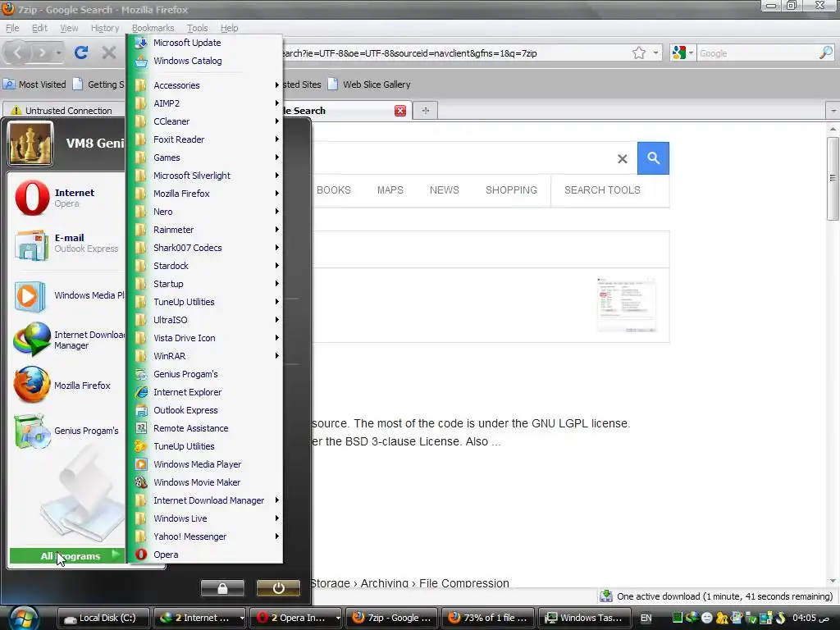Screen dimensions: 840x630
Task: Click the result preview thumbnail
Action: point(626,305)
